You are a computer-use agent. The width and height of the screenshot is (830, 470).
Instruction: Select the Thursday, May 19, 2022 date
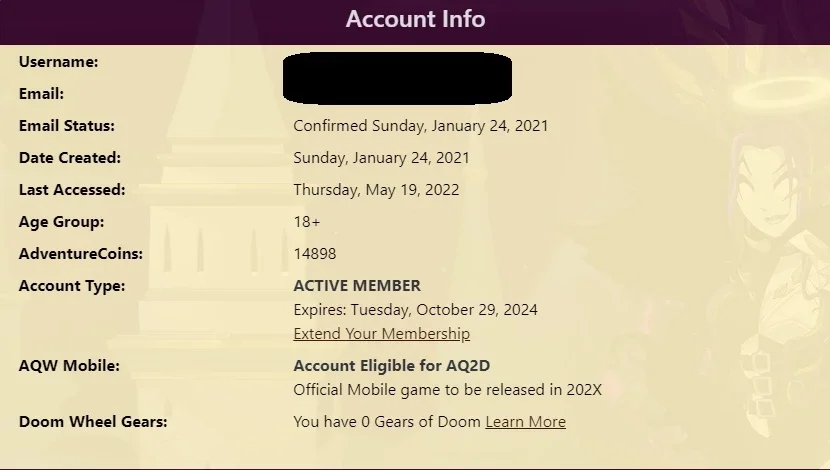(x=376, y=190)
